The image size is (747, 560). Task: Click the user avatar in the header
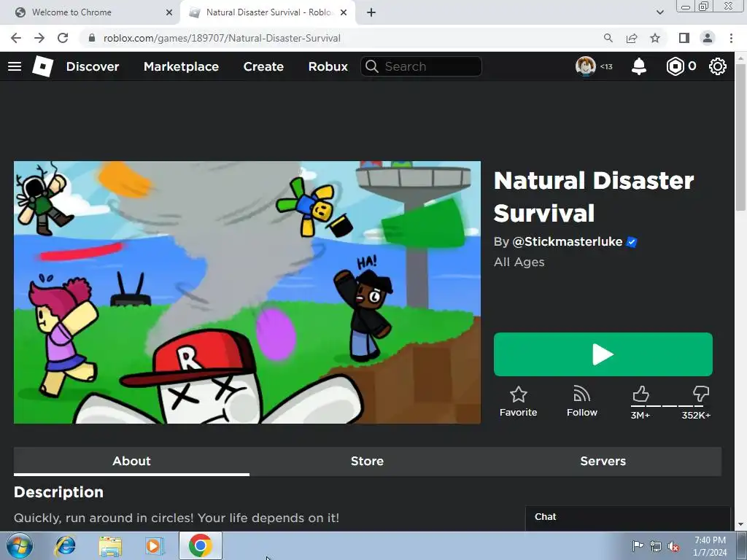(x=586, y=66)
